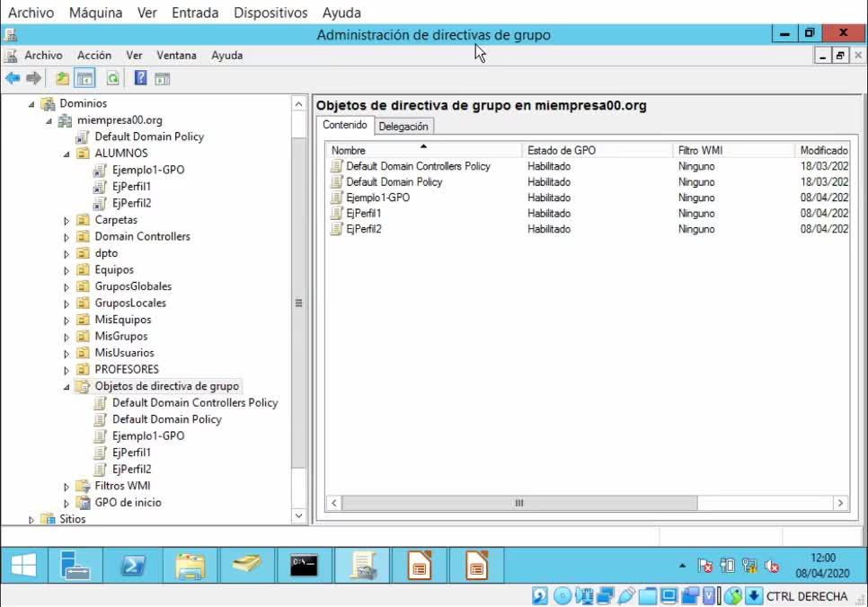The width and height of the screenshot is (868, 607).
Task: Click the Group Policy Management taskbar icon
Action: click(x=363, y=566)
